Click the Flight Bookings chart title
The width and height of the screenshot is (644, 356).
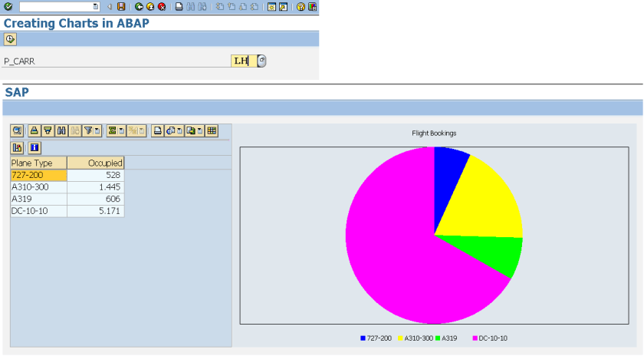434,133
